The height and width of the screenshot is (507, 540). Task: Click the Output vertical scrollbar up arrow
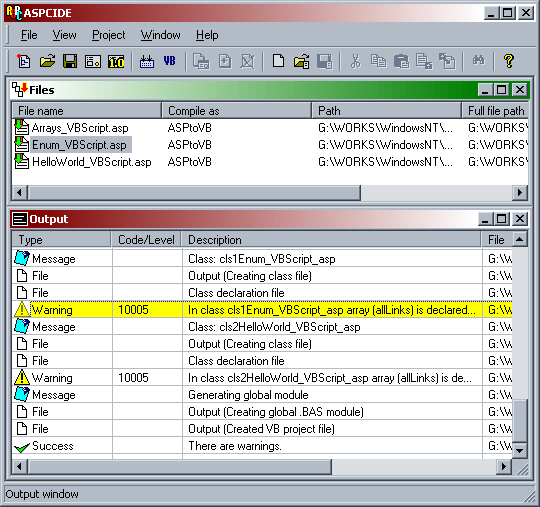pos(520,239)
